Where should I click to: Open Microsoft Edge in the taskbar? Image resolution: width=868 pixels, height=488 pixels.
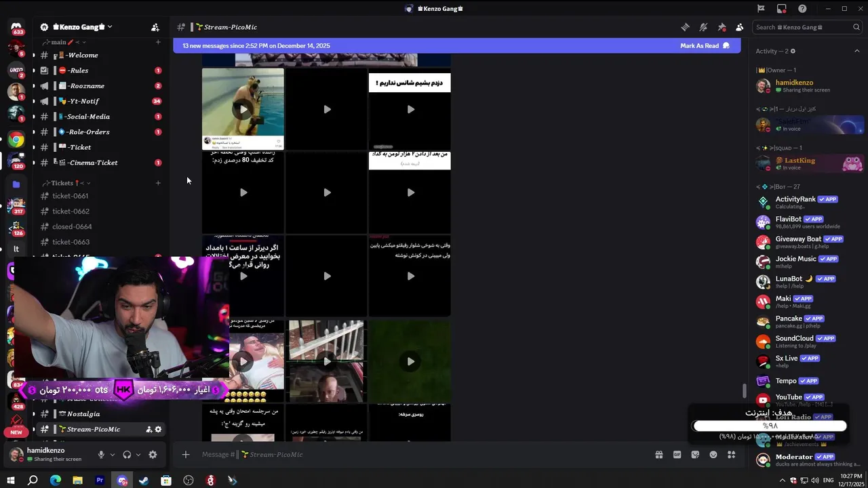click(56, 481)
